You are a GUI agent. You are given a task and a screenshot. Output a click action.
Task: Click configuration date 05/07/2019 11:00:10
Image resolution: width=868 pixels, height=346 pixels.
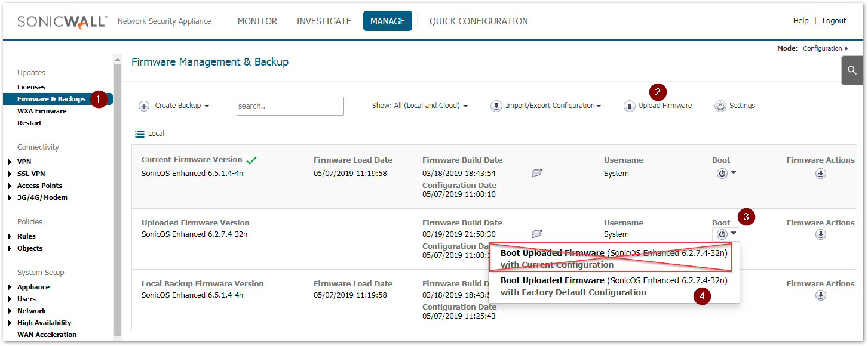(x=459, y=194)
